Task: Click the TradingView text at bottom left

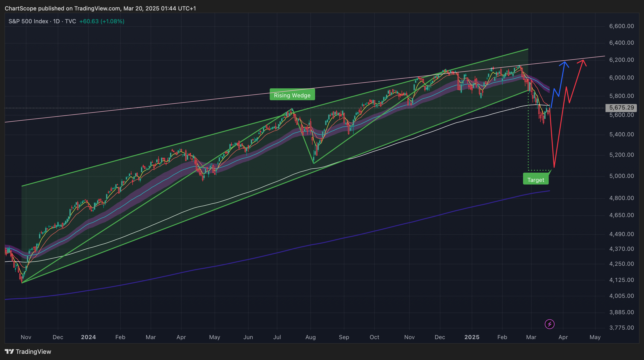Action: (x=34, y=351)
